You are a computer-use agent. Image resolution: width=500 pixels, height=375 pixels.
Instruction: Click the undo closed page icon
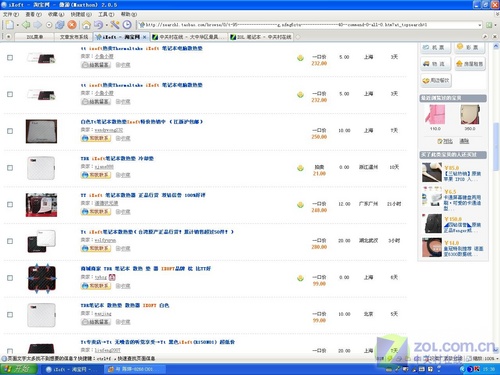point(98,25)
